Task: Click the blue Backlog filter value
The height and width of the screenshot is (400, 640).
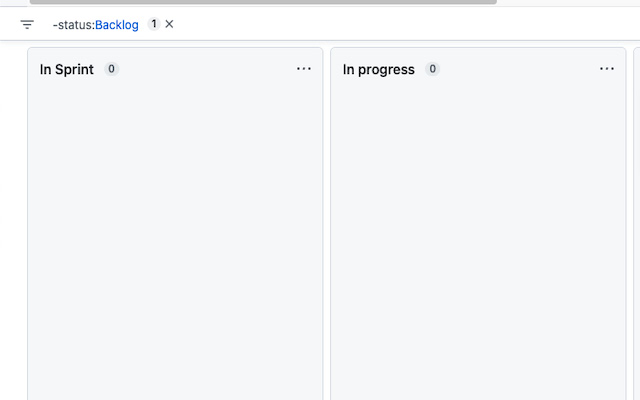Action: point(117,25)
